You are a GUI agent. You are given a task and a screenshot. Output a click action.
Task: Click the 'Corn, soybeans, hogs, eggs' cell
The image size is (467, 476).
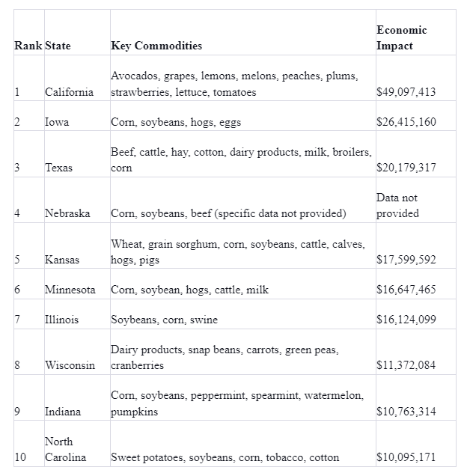(243, 116)
